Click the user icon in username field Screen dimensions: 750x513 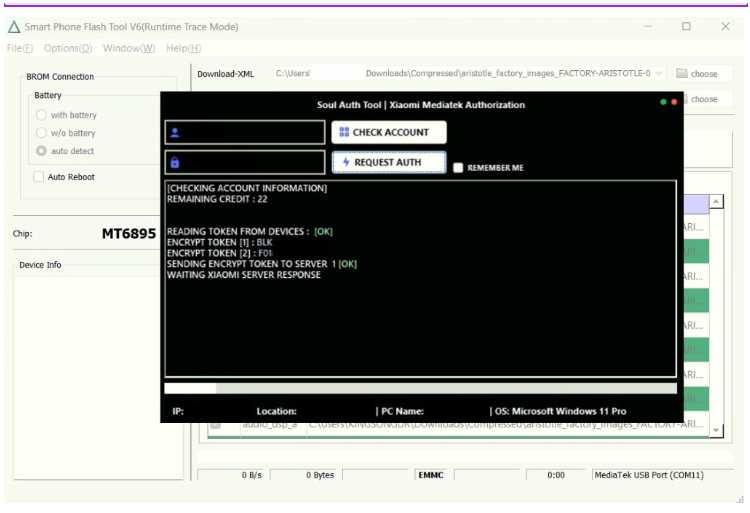[175, 133]
